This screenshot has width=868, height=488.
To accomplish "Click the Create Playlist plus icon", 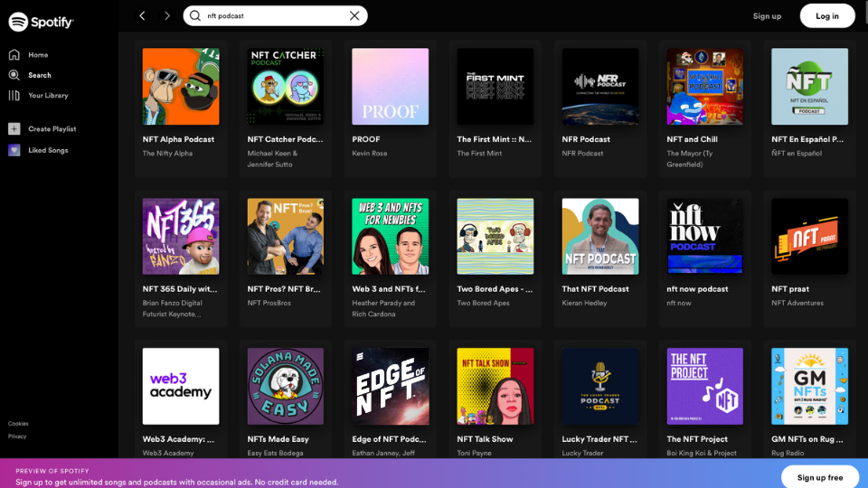I will [14, 128].
